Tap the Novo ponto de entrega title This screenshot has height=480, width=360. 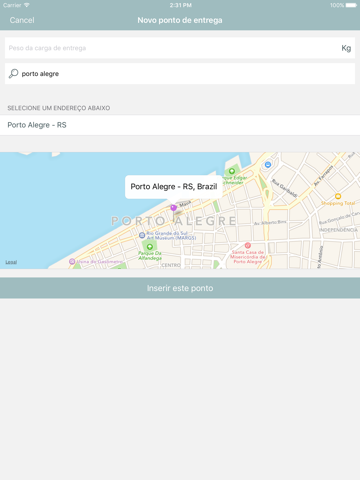(180, 20)
